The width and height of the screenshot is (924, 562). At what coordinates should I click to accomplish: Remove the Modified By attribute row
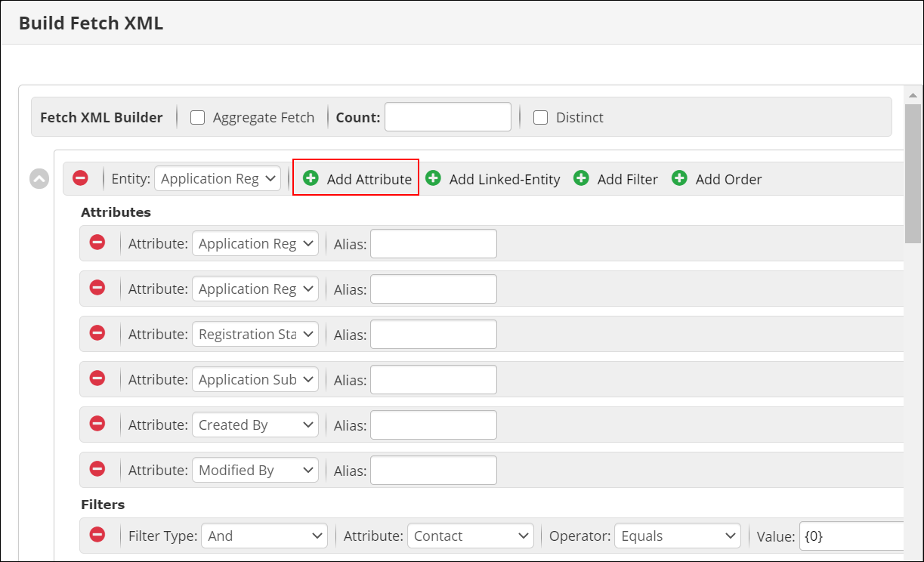pos(97,469)
